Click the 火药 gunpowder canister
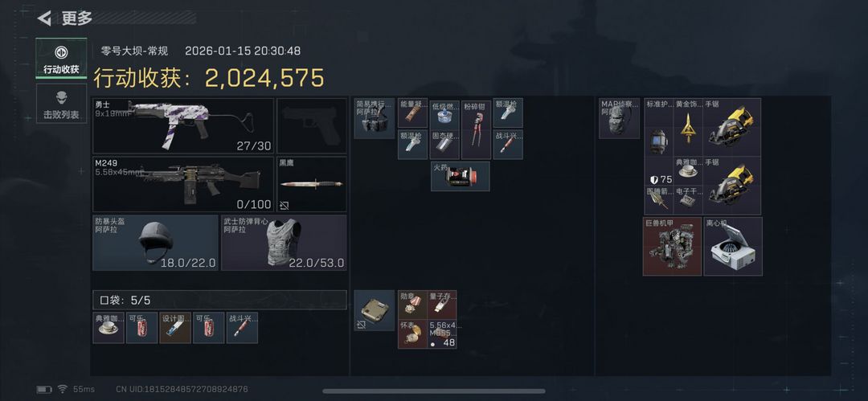 tap(461, 176)
